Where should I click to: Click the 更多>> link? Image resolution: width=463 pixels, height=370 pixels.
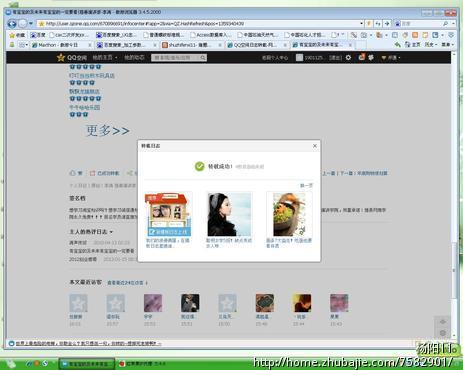click(108, 130)
